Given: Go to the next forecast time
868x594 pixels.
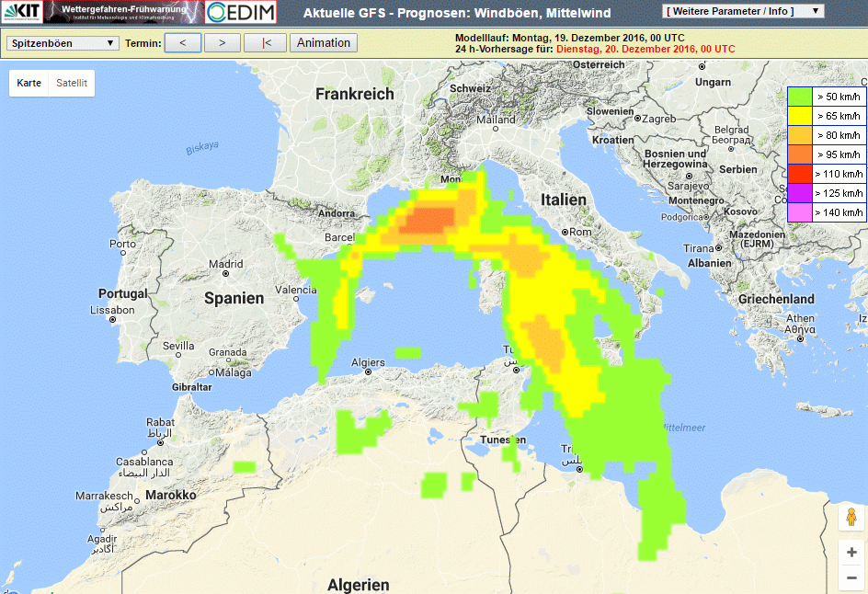Looking at the screenshot, I should (222, 42).
